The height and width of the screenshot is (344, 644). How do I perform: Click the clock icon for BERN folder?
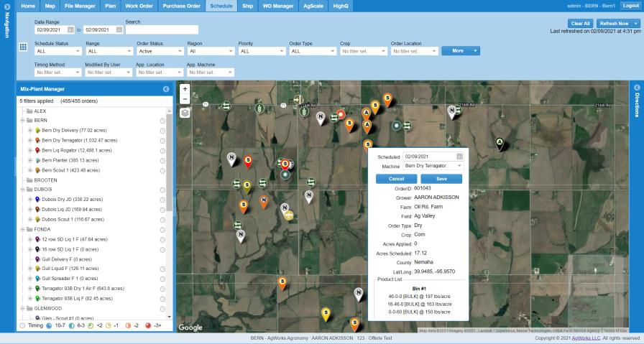point(162,121)
